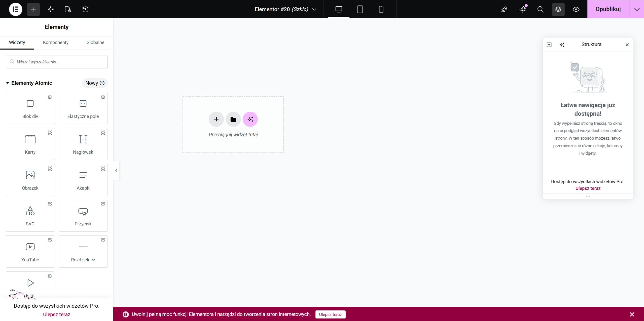
Task: Switch to tablet preview mode
Action: (360, 9)
